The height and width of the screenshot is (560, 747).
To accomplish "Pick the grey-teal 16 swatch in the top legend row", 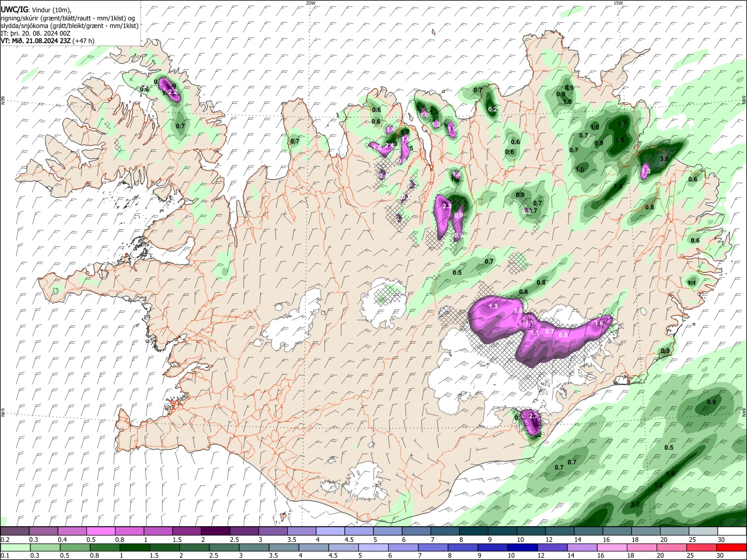I will [617, 531].
